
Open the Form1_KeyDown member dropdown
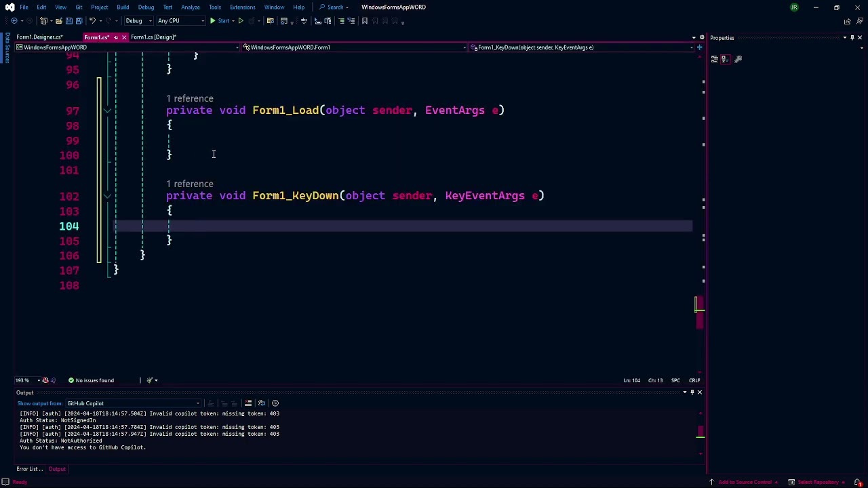click(x=583, y=47)
